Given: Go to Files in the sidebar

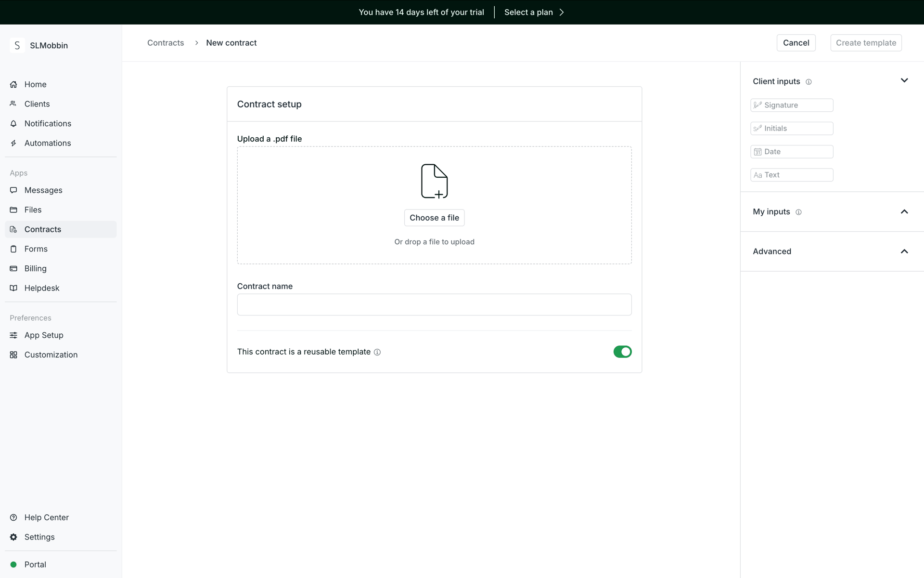Looking at the screenshot, I should point(61,210).
